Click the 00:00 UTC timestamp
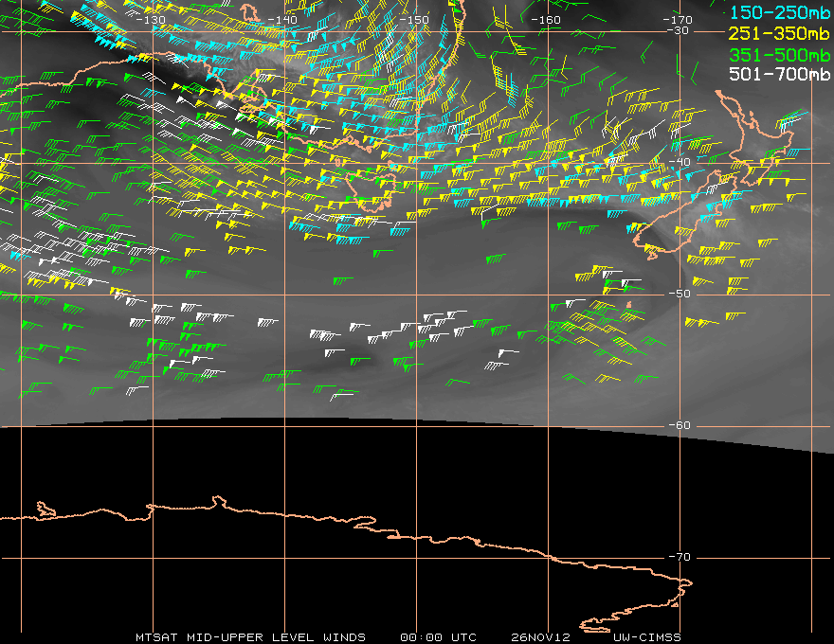The height and width of the screenshot is (644, 834). tap(438, 637)
